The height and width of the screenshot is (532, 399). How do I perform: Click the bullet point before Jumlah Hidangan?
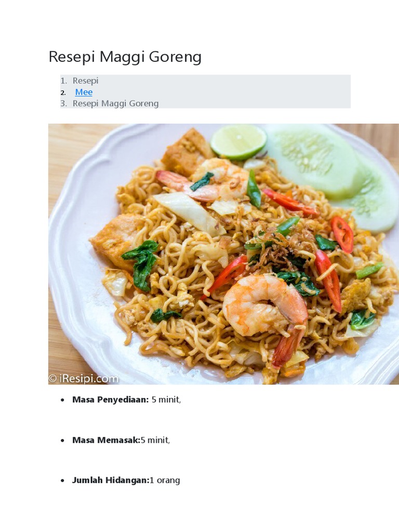click(62, 481)
